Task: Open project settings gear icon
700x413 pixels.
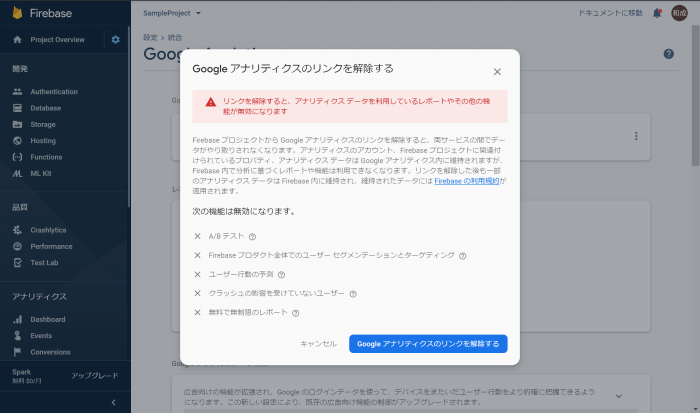Action: pos(116,40)
